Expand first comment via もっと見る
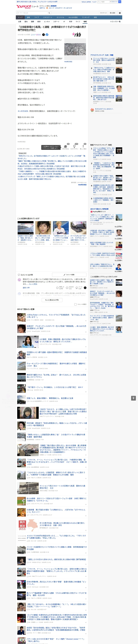The height and width of the screenshot is (644, 138). (33, 284)
